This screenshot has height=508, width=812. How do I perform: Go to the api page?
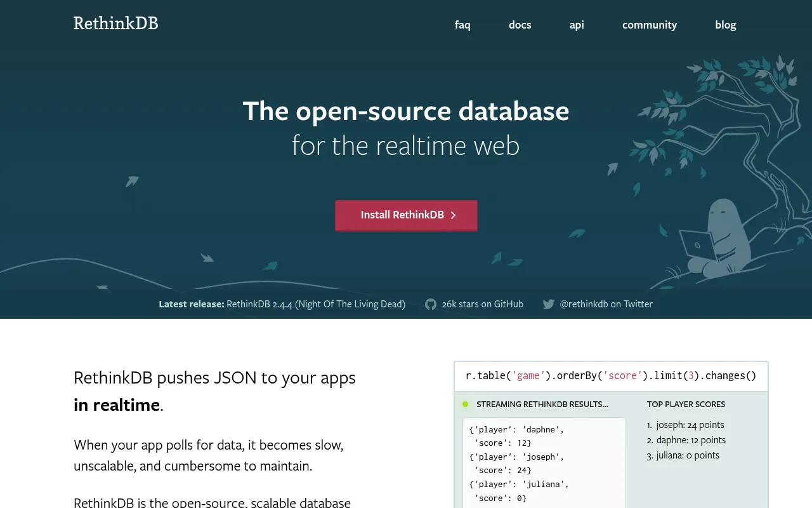click(577, 25)
